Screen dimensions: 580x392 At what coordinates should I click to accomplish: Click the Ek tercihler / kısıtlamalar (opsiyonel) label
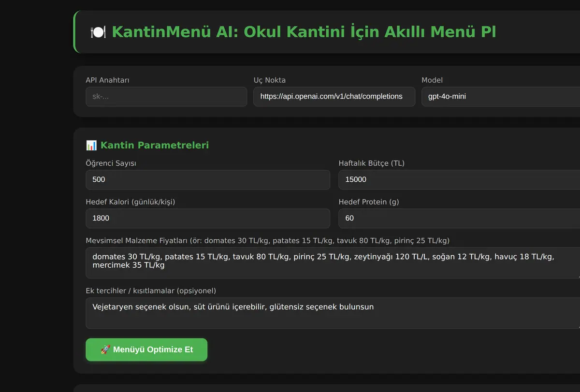[151, 291]
